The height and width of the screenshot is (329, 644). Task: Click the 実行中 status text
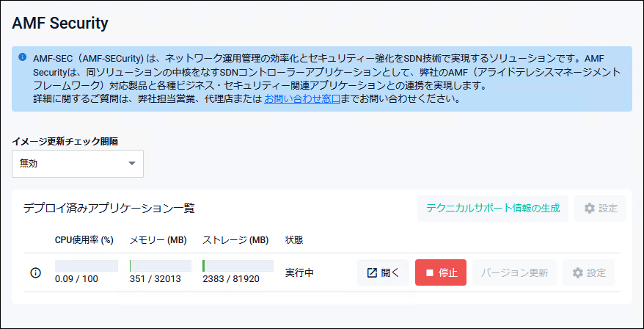click(299, 272)
